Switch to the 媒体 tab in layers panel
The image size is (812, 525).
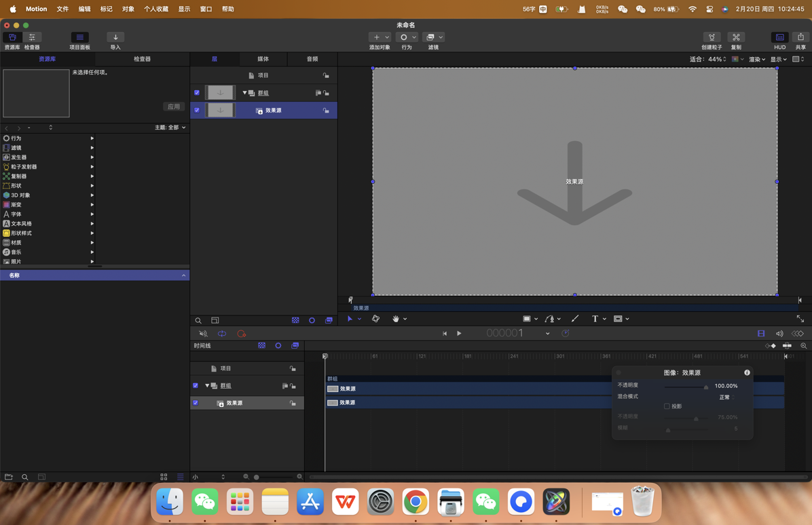[x=263, y=58]
